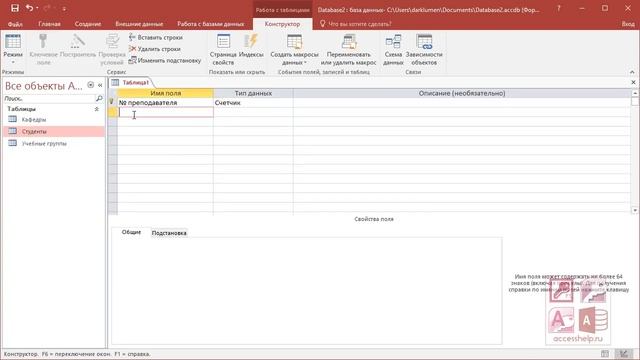Click the 'Что вы хотите сделать?' search box
The height and width of the screenshot is (360, 640).
point(359,24)
